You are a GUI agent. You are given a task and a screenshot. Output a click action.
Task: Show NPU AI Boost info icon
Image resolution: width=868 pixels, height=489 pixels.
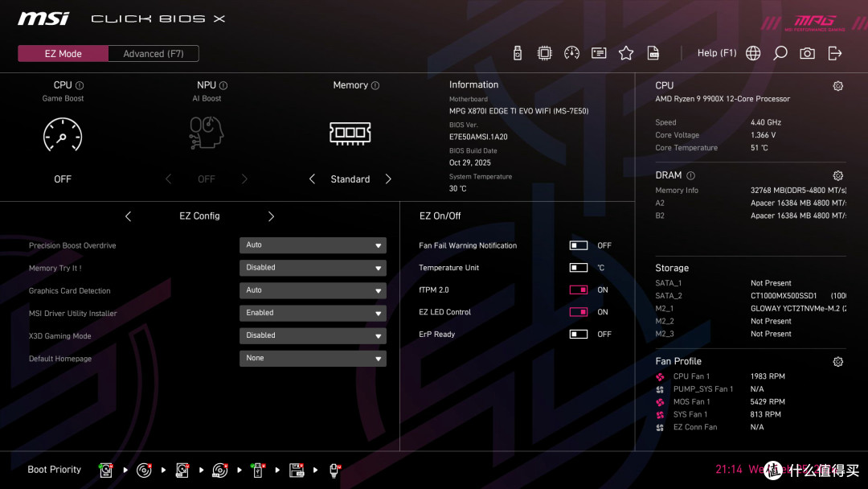click(x=223, y=85)
